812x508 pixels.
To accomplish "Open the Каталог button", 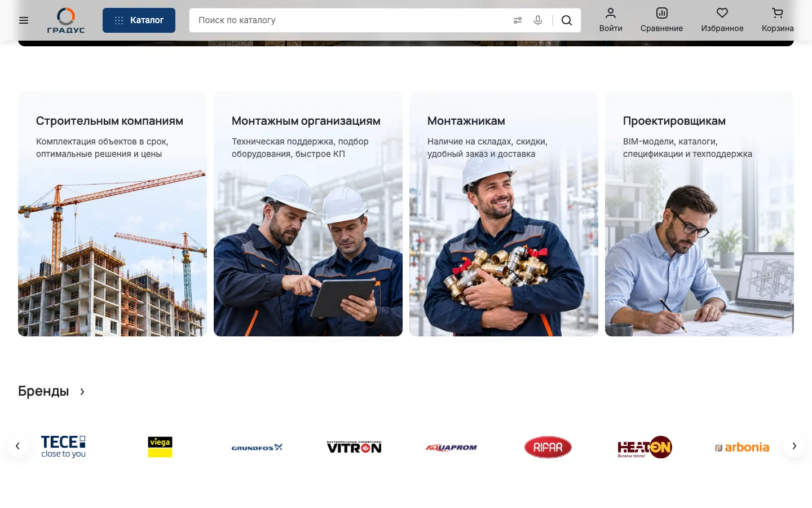I will [x=139, y=20].
